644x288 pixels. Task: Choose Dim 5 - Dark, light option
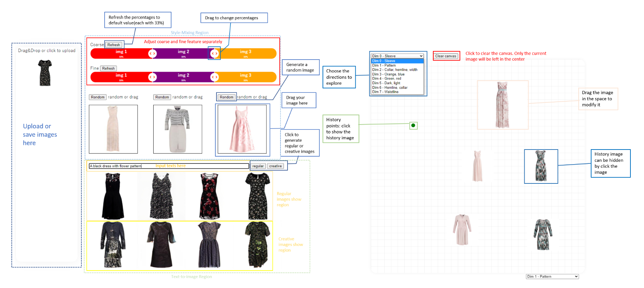tap(386, 83)
